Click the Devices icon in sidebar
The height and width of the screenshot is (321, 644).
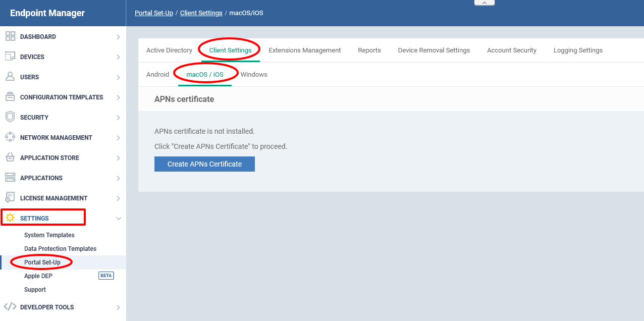pos(10,57)
